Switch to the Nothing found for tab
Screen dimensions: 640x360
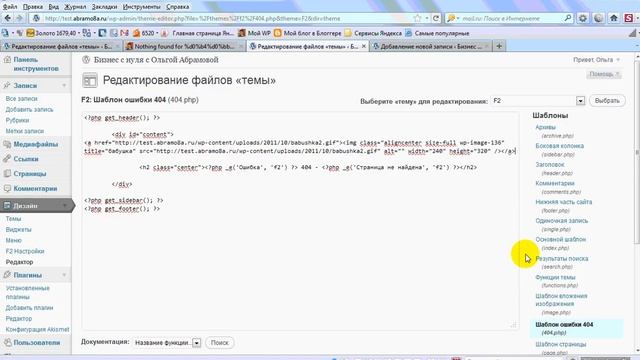(x=184, y=47)
